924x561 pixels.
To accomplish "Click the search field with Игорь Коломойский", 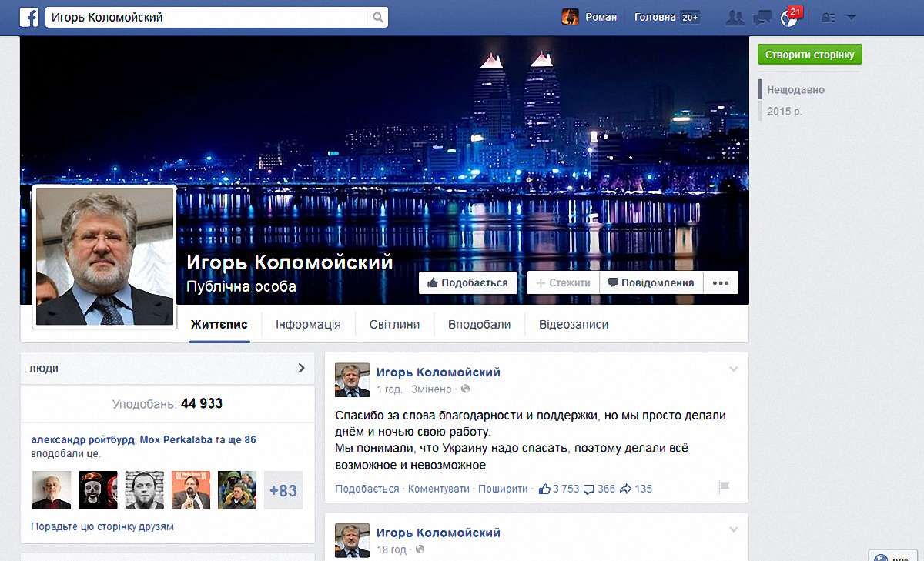I will (206, 17).
